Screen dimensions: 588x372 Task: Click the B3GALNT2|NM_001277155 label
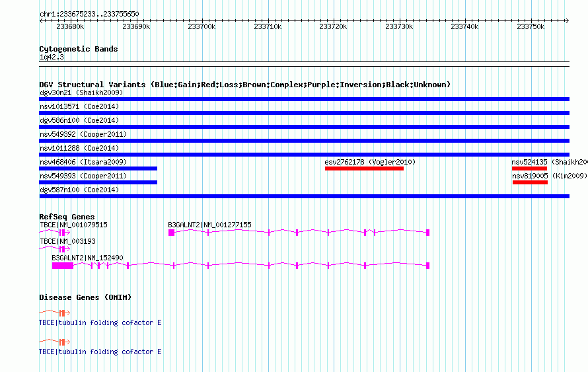[x=209, y=225]
